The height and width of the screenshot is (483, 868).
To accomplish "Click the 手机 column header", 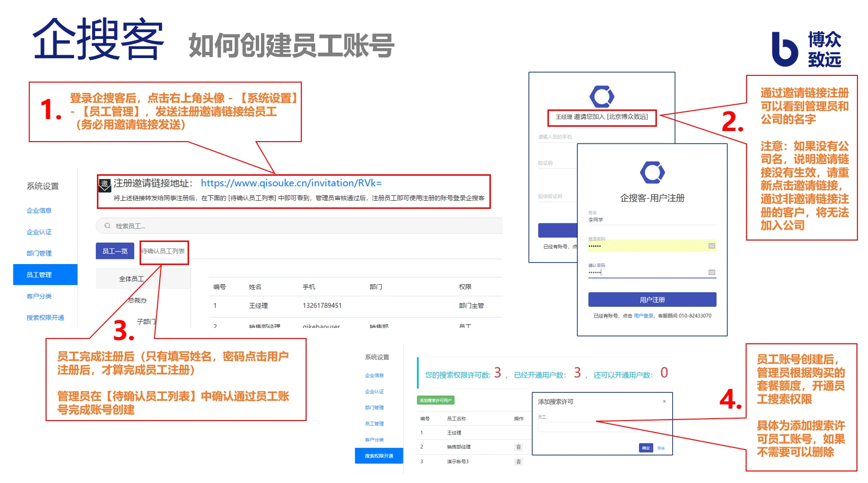I will [x=309, y=287].
